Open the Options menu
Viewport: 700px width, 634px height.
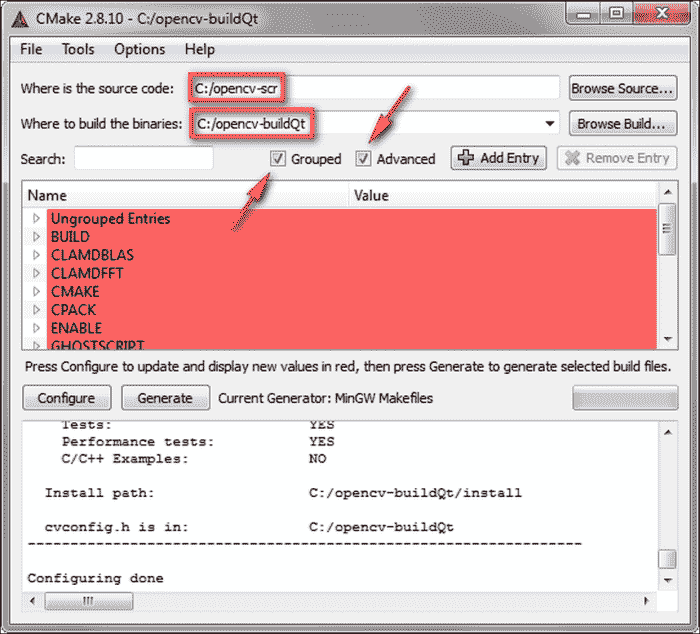pyautogui.click(x=140, y=49)
